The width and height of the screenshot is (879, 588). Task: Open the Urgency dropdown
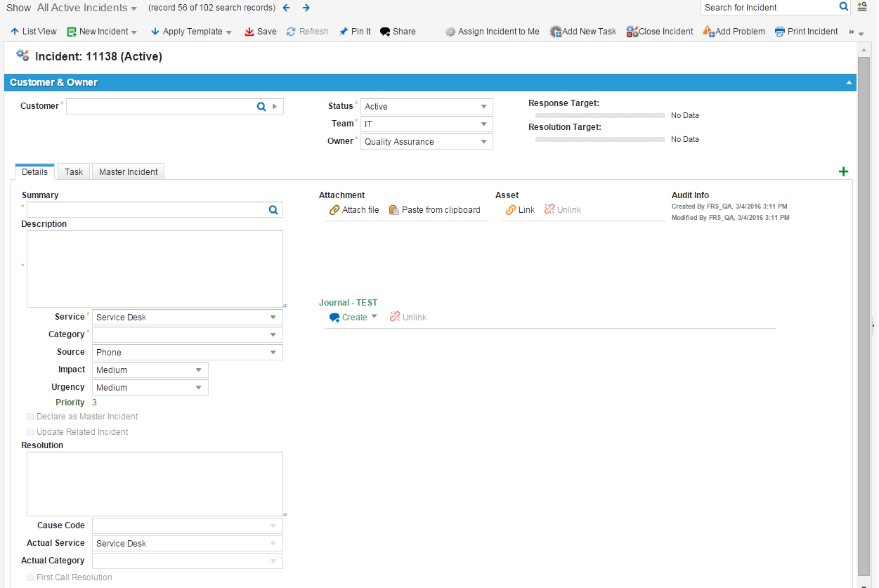tap(199, 388)
